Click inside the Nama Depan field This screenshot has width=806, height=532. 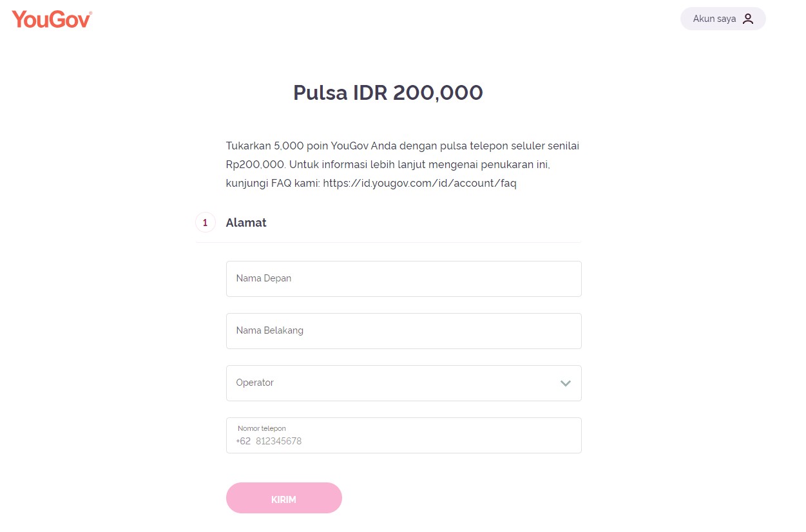click(x=404, y=278)
